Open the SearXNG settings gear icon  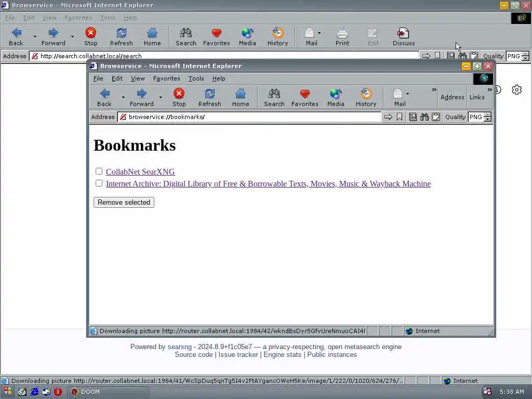(x=516, y=90)
